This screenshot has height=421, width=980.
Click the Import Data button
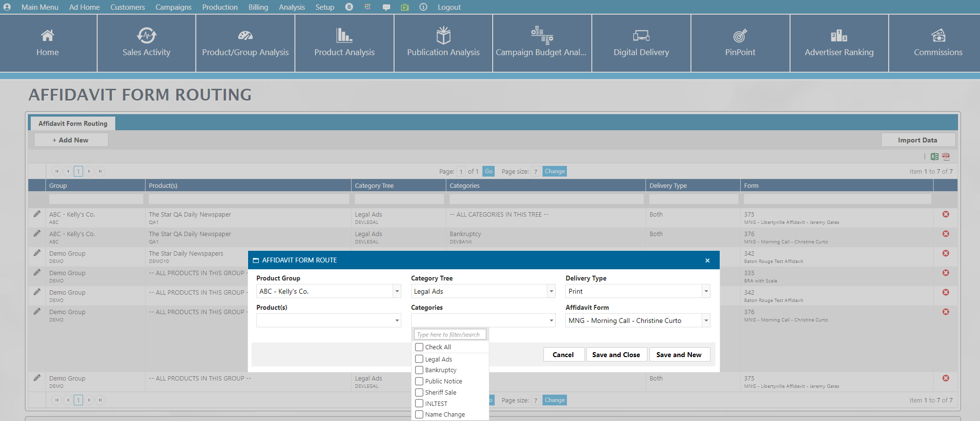coord(917,140)
